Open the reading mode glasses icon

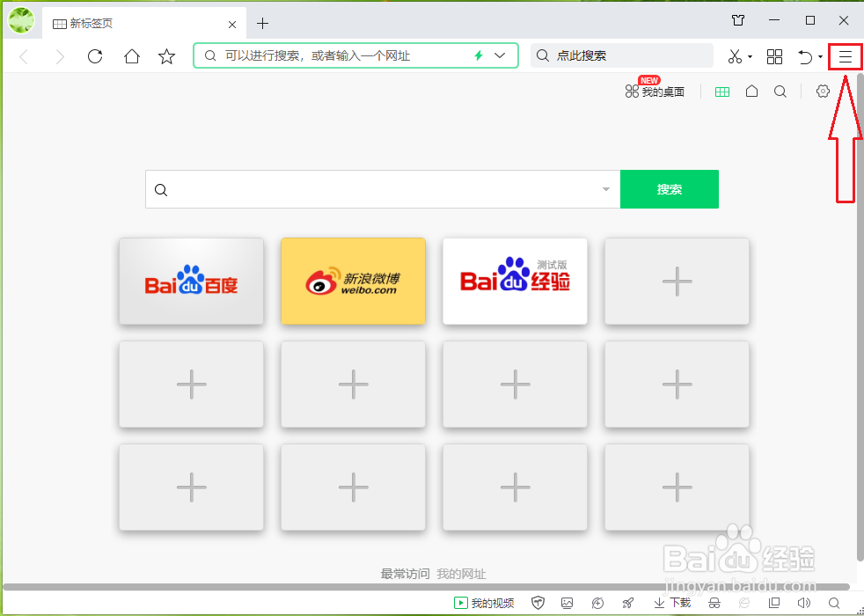tap(714, 603)
